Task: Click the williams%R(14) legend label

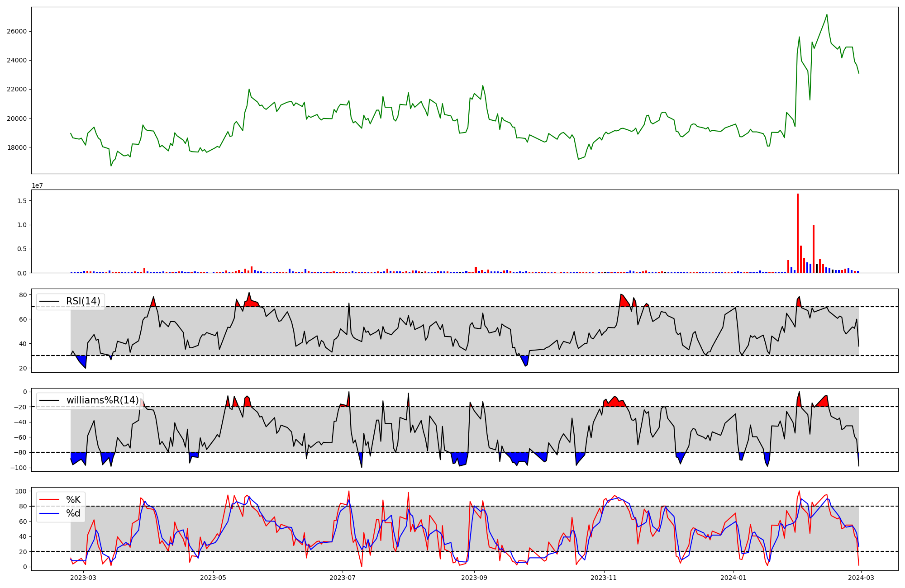Action: point(102,400)
